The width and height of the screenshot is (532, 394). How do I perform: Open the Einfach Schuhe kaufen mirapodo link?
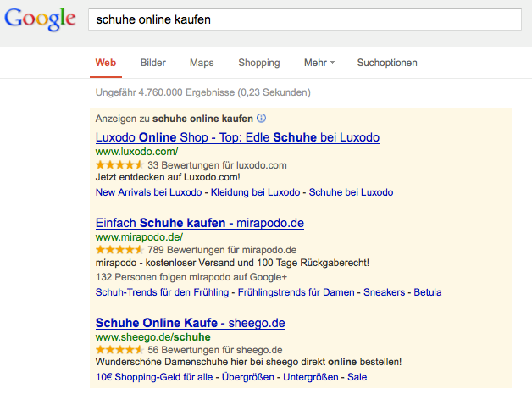click(x=199, y=223)
